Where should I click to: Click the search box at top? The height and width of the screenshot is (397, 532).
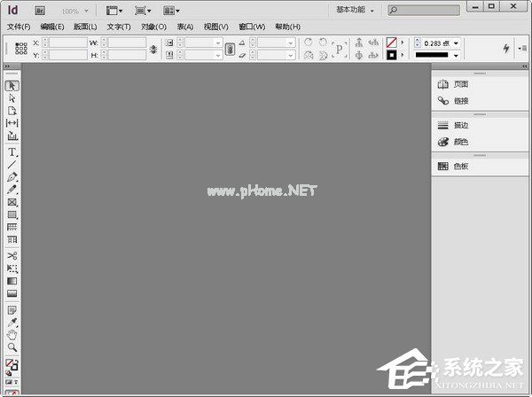click(x=424, y=10)
